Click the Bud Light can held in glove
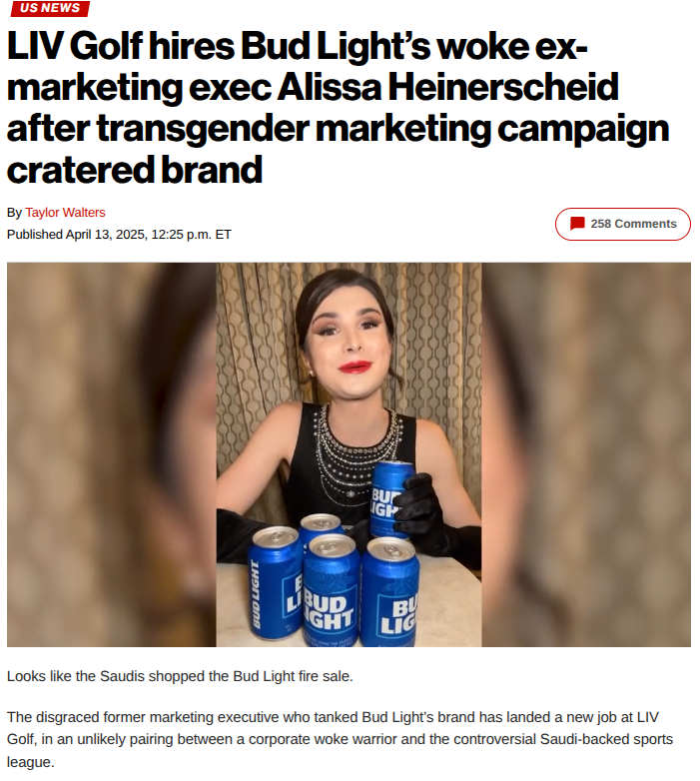The image size is (700, 781). [389, 500]
